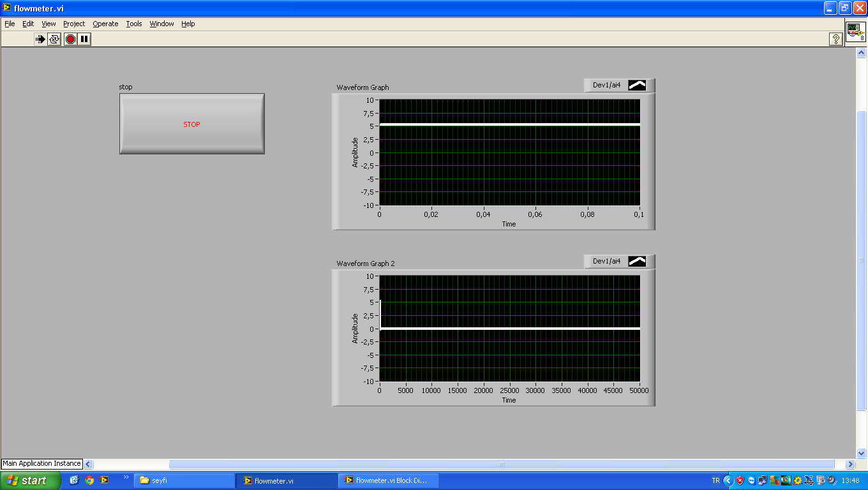Open the File menu
The height and width of the screenshot is (490, 868).
(x=10, y=24)
